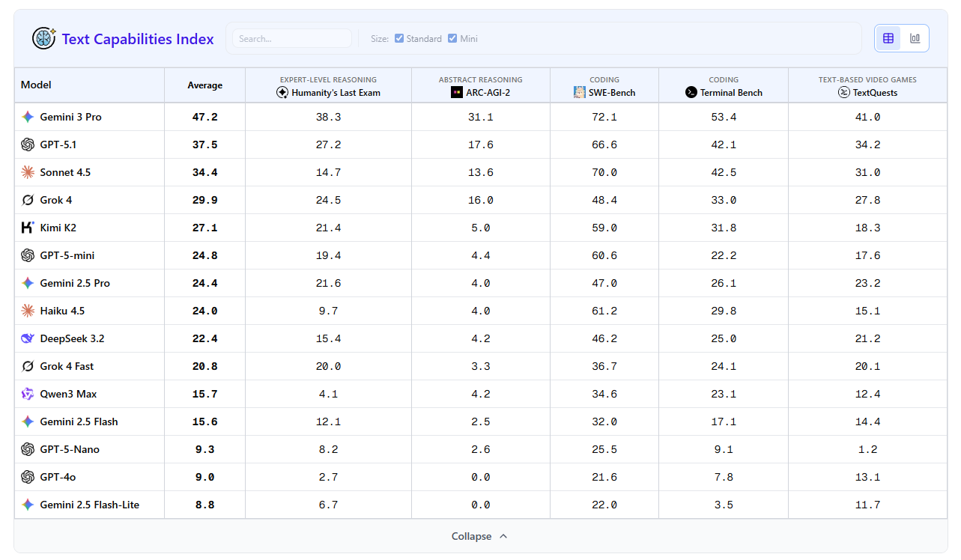Click the Terminal Bench terminal icon
This screenshot has width=961, height=560.
point(691,92)
